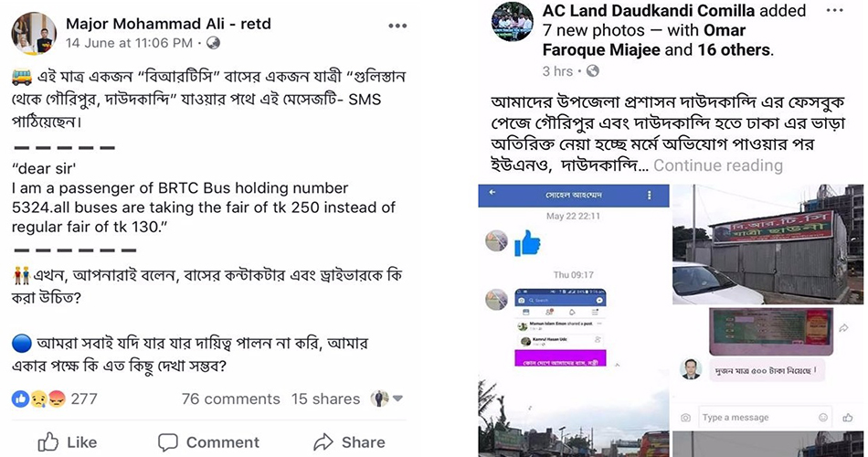Open the Major Mohammad Ali - retd name link
Screen dimensions: 868x457
click(168, 23)
